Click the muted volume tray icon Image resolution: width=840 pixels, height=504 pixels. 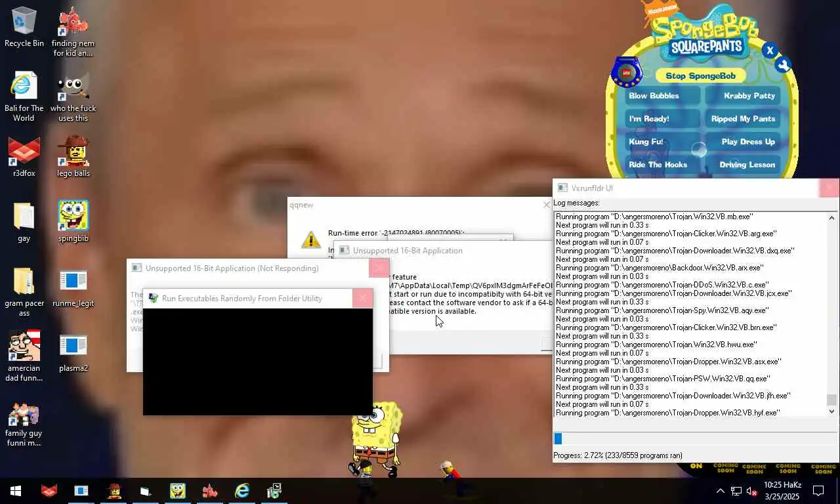point(752,491)
